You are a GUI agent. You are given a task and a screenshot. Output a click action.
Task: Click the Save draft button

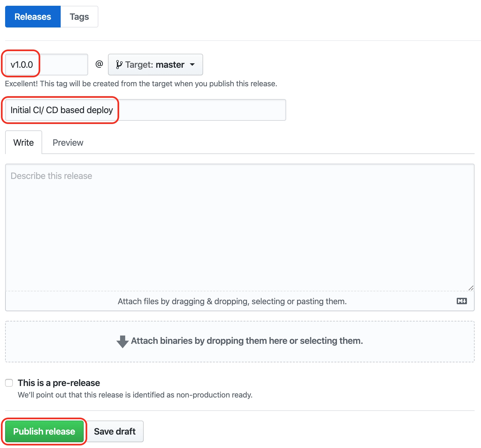[x=115, y=431]
